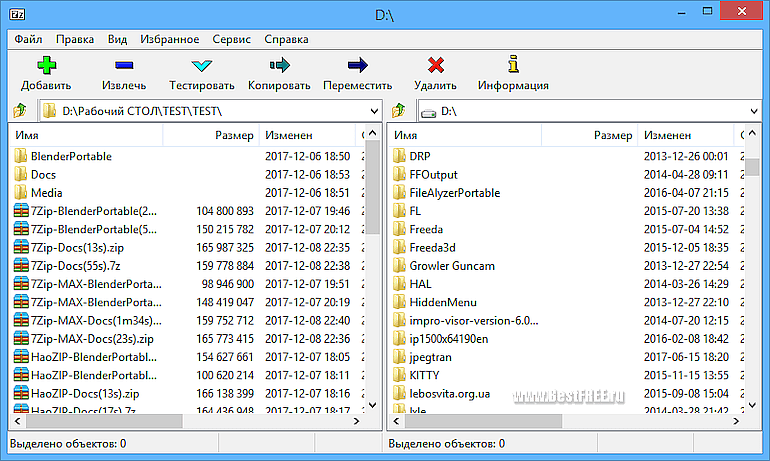Viewport: 770px width, 461px height.
Task: Click the 7-Zip title bar app icon
Action: tap(17, 14)
